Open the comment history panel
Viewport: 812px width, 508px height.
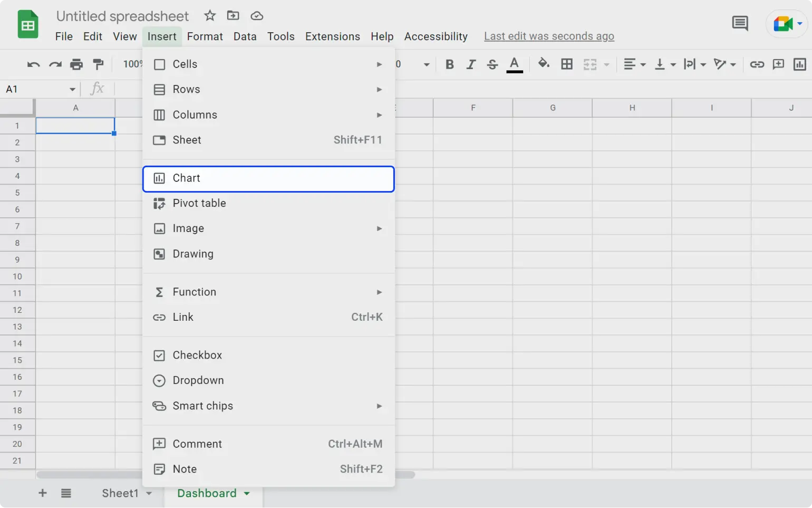(740, 23)
